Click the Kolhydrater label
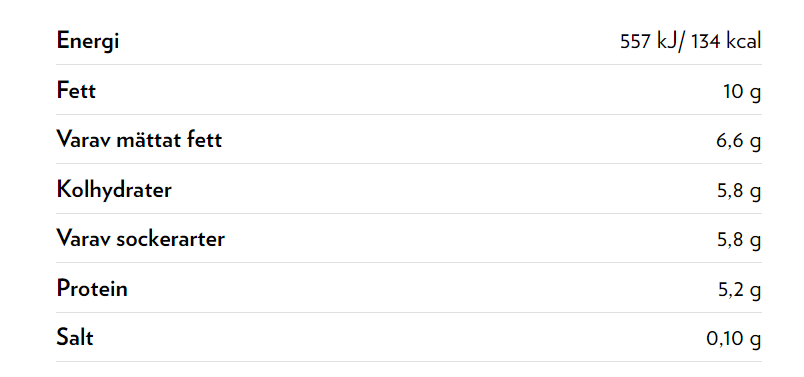The image size is (804, 377). (114, 190)
